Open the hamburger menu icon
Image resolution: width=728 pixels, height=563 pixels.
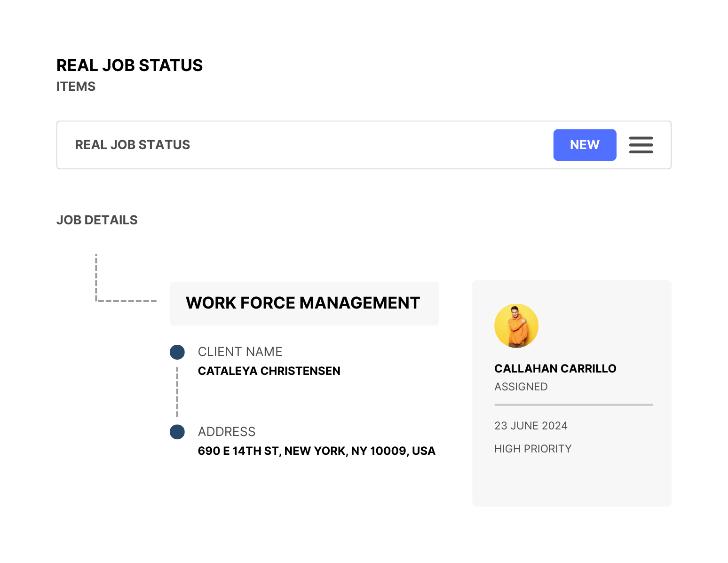click(641, 145)
